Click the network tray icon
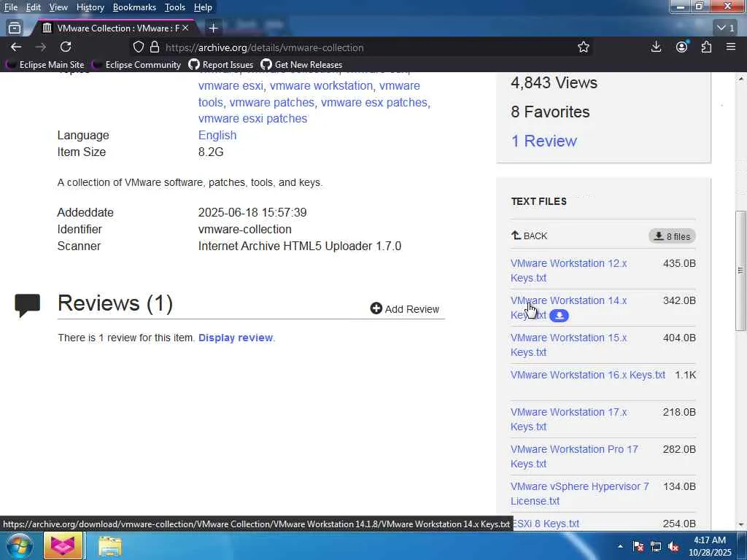747x560 pixels. point(656,546)
